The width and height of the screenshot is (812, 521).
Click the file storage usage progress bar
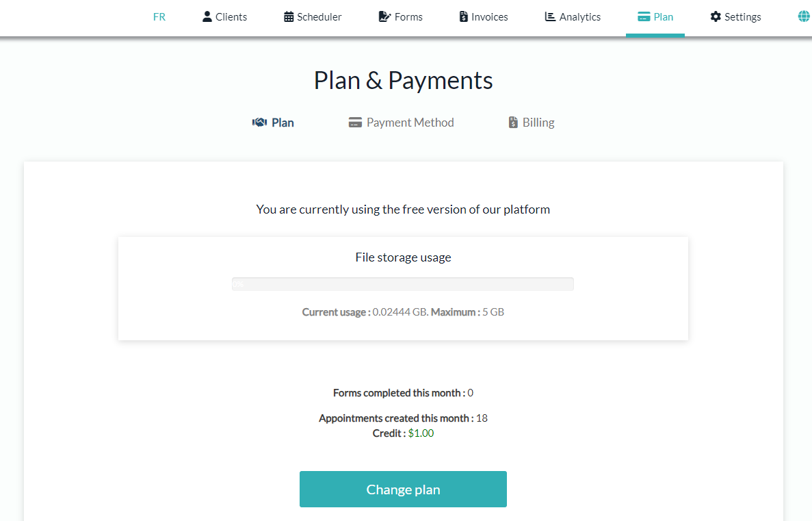[x=403, y=284]
